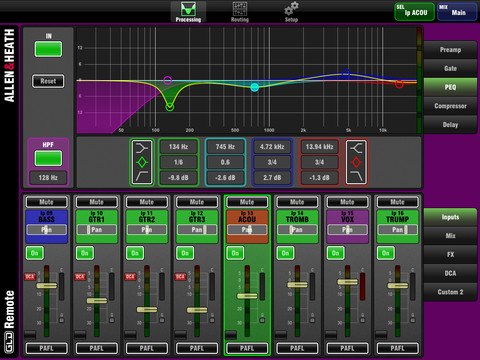Toggle the PEQ IN green switch
Viewport: 480px width, 360px height.
click(48, 49)
